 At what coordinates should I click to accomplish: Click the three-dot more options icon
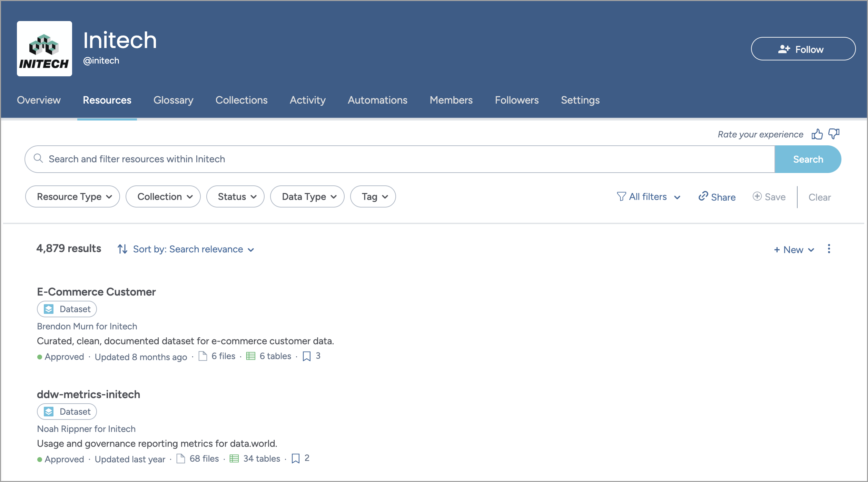(x=829, y=249)
